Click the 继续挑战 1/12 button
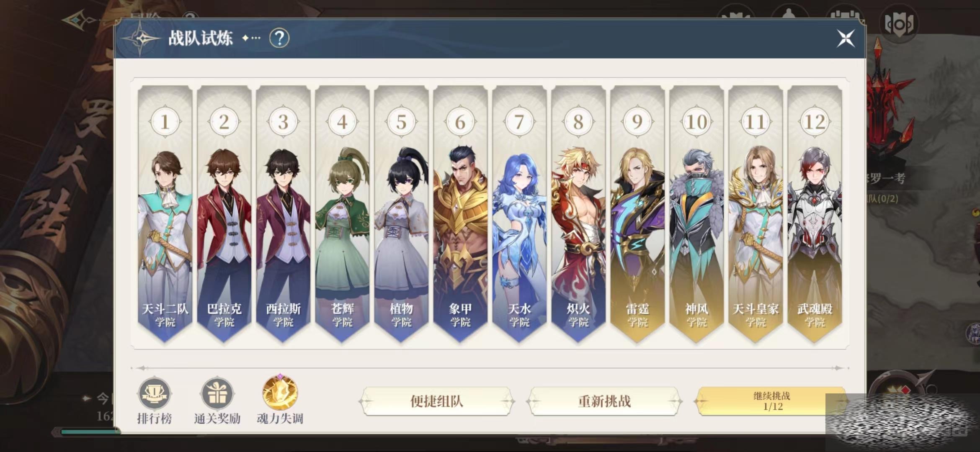The width and height of the screenshot is (980, 452). [x=771, y=401]
